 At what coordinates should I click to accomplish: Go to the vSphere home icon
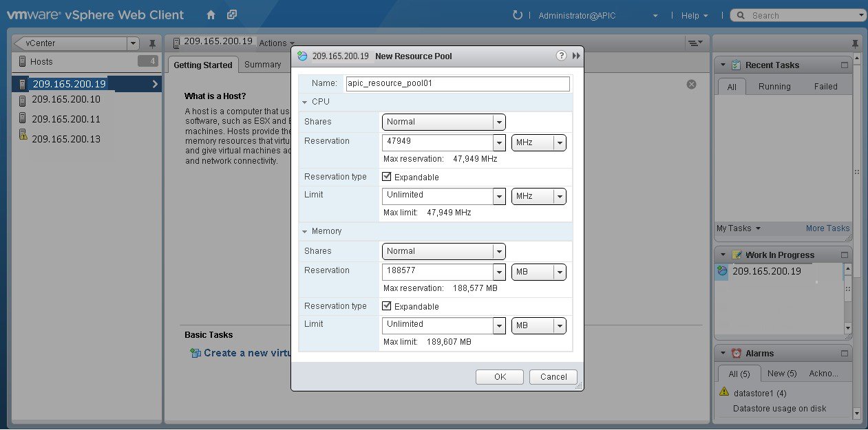pos(211,14)
